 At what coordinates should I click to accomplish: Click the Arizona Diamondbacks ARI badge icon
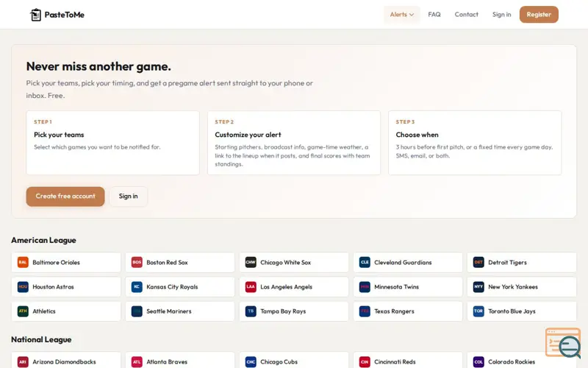(23, 362)
